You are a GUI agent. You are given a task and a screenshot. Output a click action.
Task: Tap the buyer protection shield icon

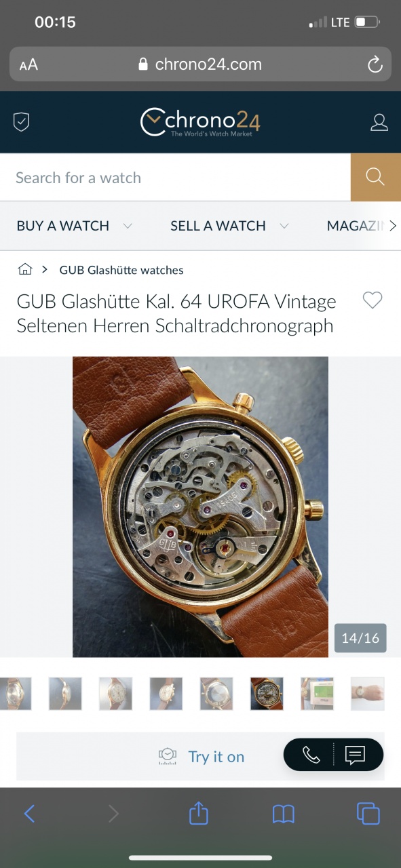click(x=22, y=122)
